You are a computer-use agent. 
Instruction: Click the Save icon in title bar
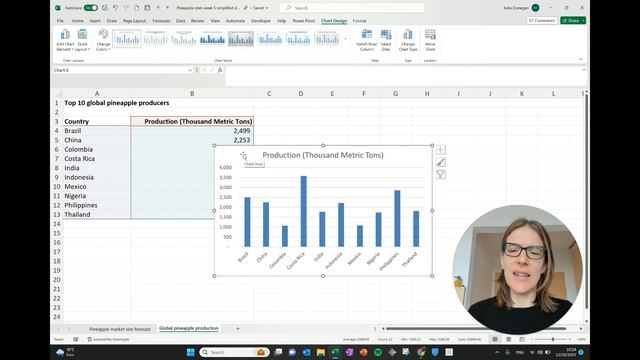[105, 8]
